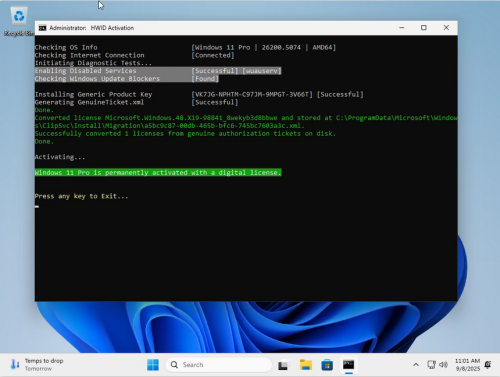Click the Press any key to Exit line

[81, 196]
